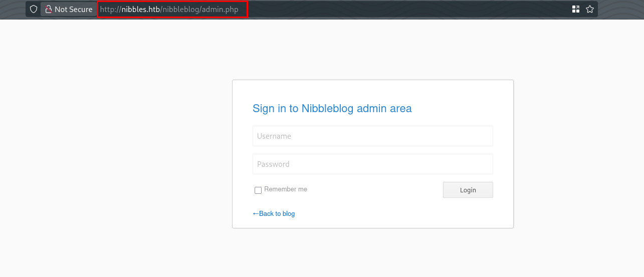Open the tracking protection shield icon
The height and width of the screenshot is (277, 644).
click(34, 9)
